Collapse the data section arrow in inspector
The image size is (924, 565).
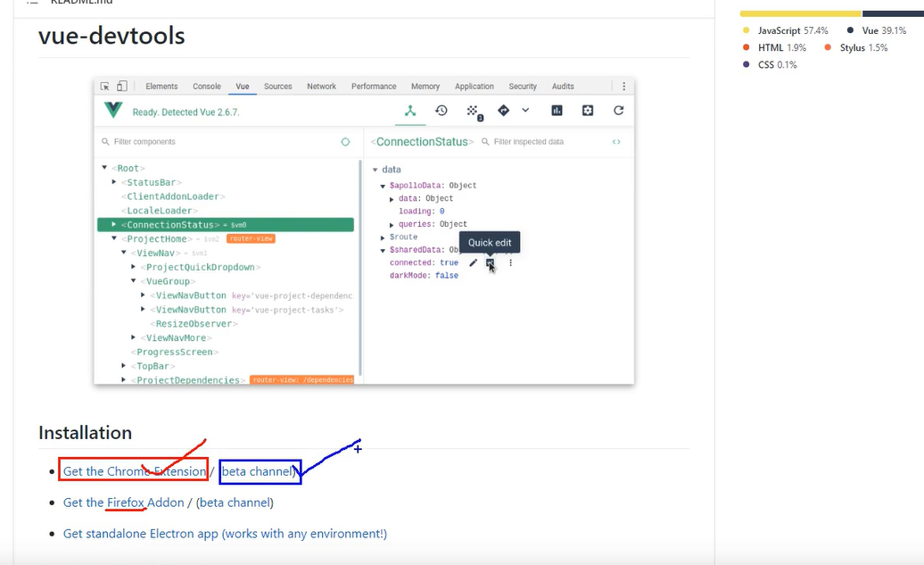375,170
